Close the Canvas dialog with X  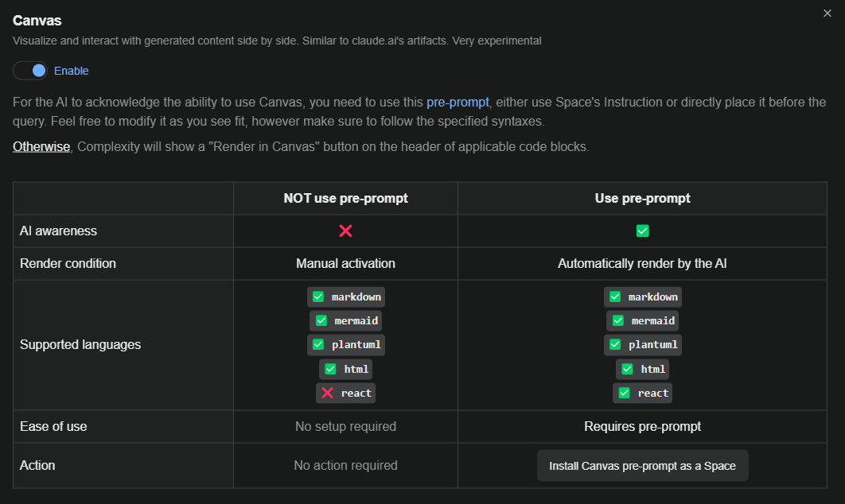827,13
